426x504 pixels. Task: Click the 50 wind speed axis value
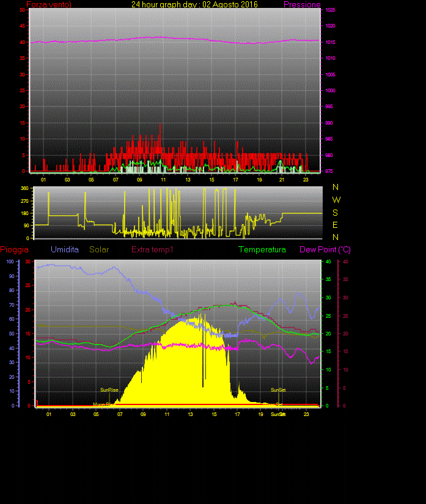tap(22, 10)
